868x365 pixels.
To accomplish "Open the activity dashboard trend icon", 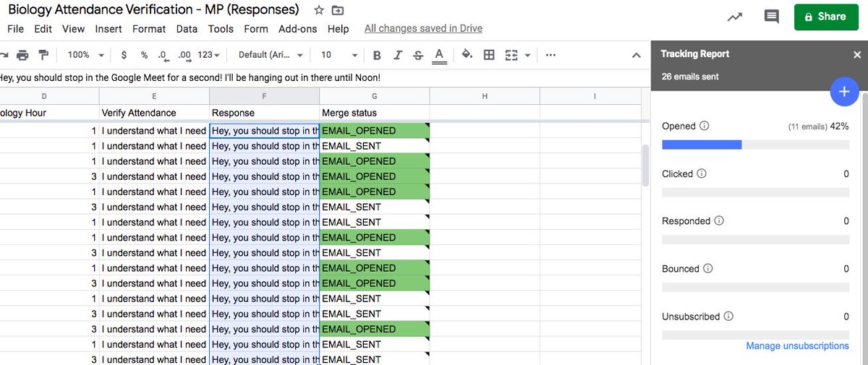I will (x=735, y=17).
